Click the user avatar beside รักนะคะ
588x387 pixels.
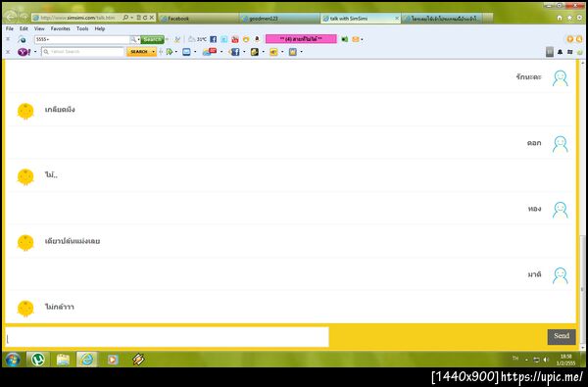[561, 78]
